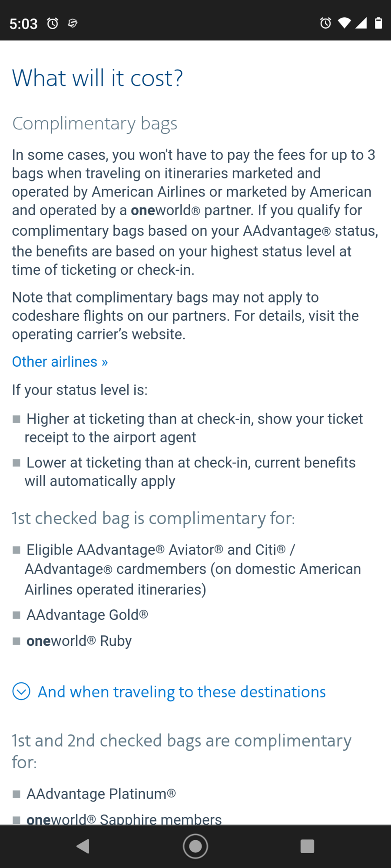Click the circled chevron beside "And when traveling"
391x868 pixels.
tap(21, 691)
